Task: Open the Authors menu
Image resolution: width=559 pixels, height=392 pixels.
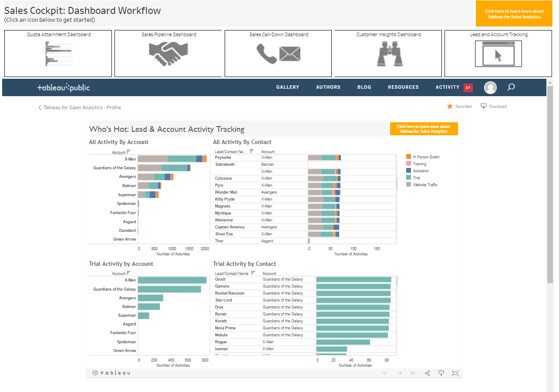Action: (328, 87)
